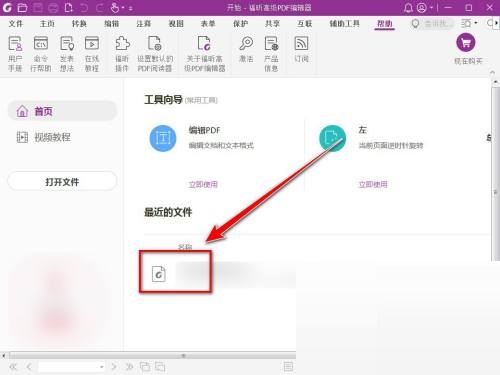Switch to the 互联 tab
This screenshot has height=375, width=500.
305,24
